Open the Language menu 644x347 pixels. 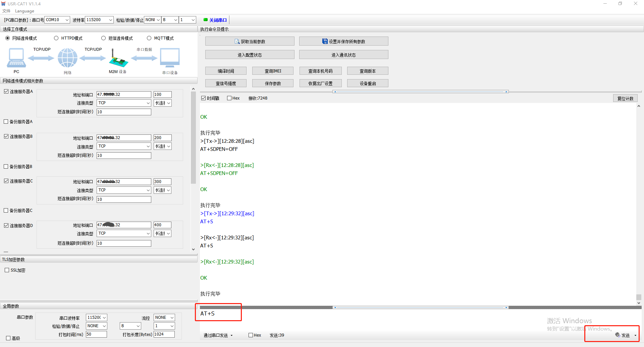24,11
